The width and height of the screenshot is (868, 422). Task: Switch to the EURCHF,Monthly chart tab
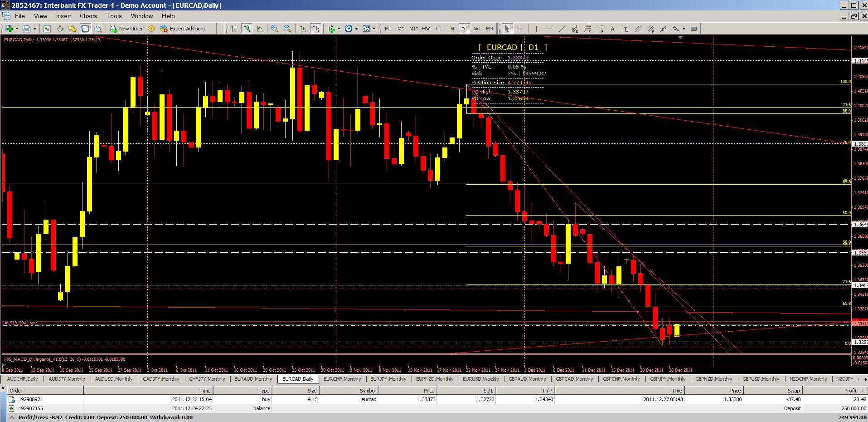(342, 379)
